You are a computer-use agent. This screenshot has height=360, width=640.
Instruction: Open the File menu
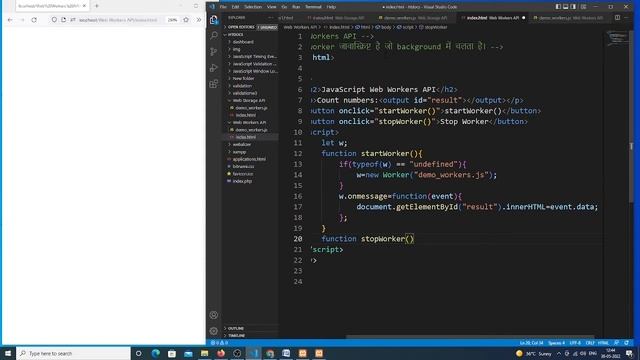223,7
